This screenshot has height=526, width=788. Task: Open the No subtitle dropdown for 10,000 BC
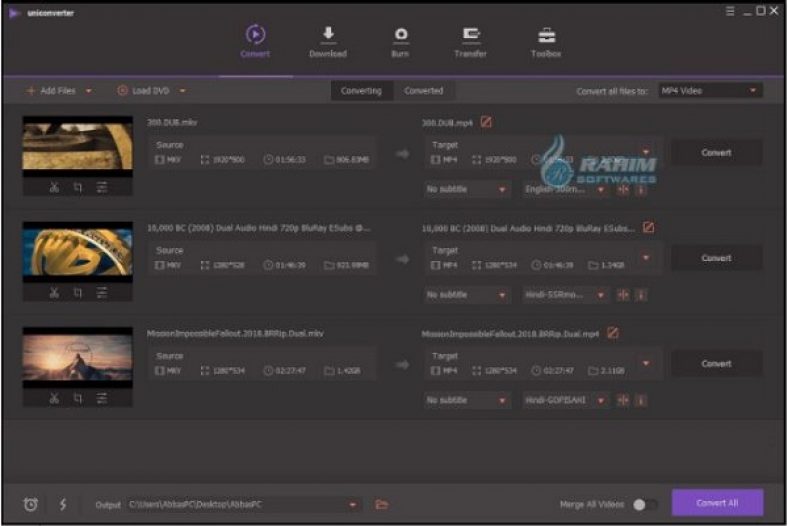pyautogui.click(x=467, y=295)
